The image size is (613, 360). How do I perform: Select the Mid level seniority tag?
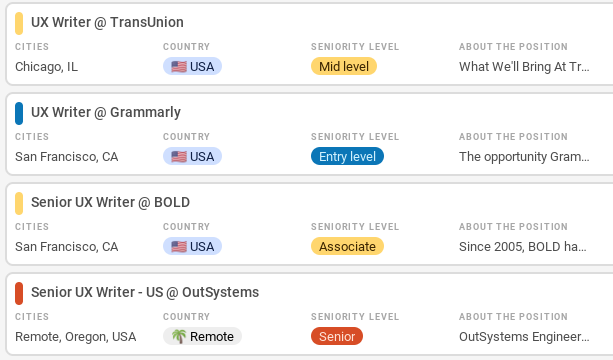pyautogui.click(x=344, y=66)
